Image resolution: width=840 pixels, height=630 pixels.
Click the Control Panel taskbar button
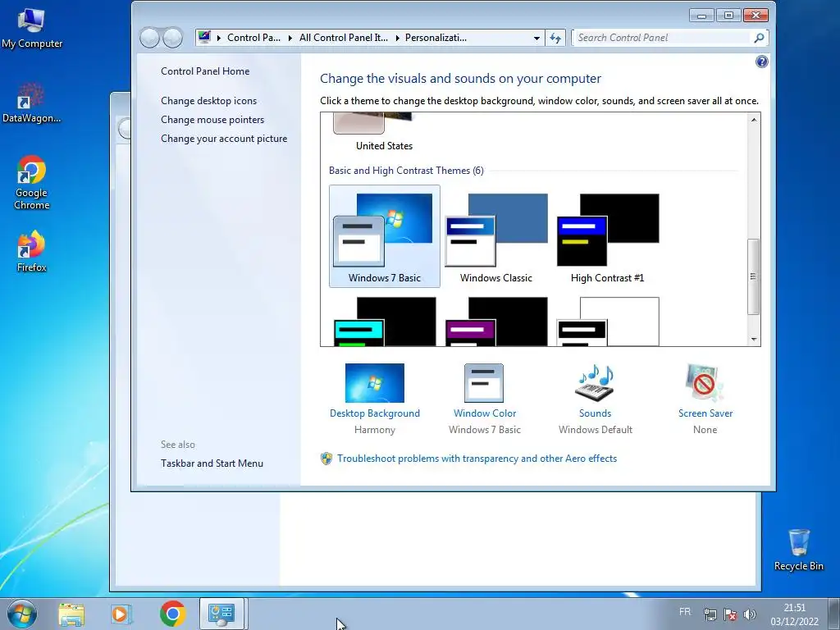(221, 614)
